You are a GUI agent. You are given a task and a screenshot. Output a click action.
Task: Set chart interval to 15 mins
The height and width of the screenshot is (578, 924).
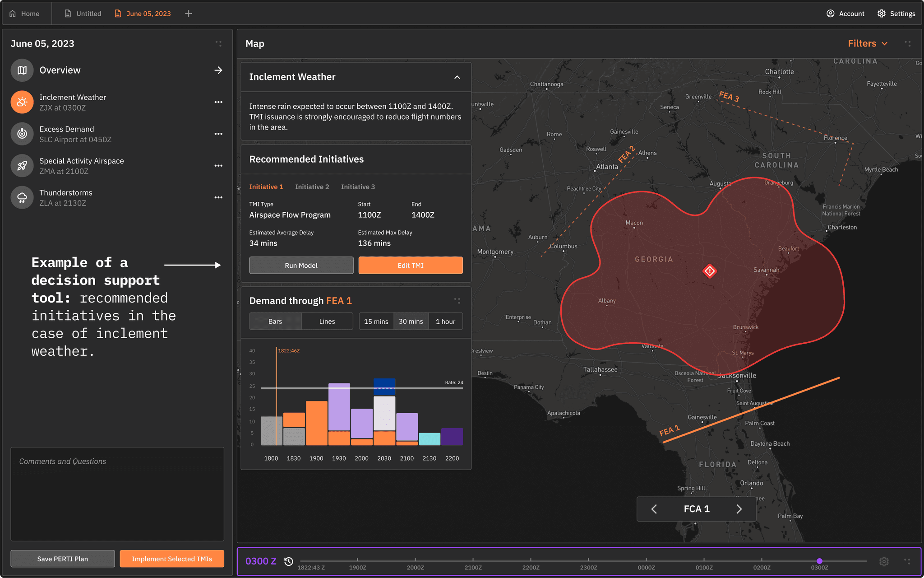[x=376, y=322]
